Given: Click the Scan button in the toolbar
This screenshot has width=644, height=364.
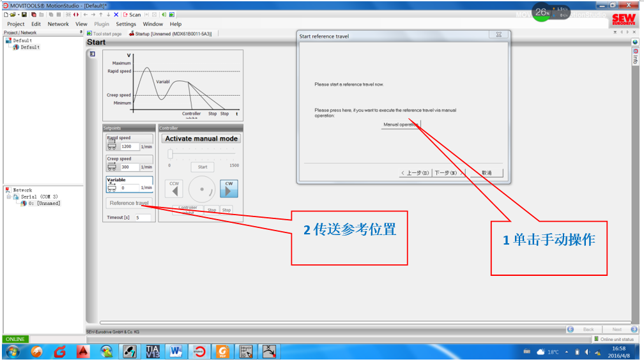Looking at the screenshot, I should click(132, 15).
